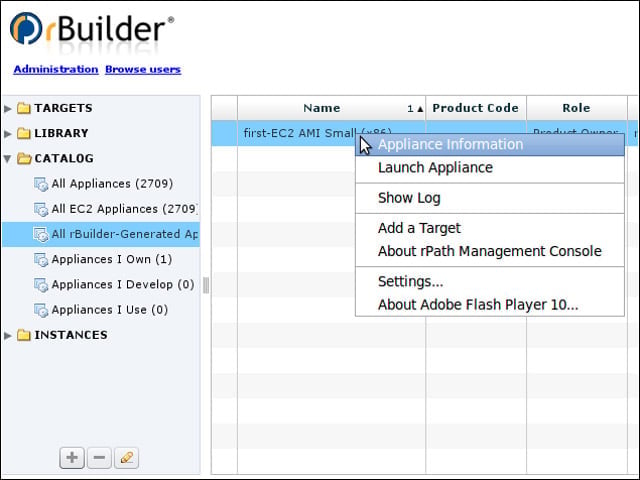
Task: Click the ascending sort arrow in Name
Action: 420,109
